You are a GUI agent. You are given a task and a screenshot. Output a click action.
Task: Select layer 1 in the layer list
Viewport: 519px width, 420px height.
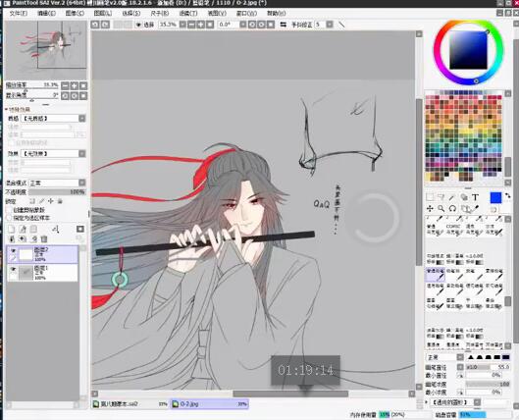42,273
